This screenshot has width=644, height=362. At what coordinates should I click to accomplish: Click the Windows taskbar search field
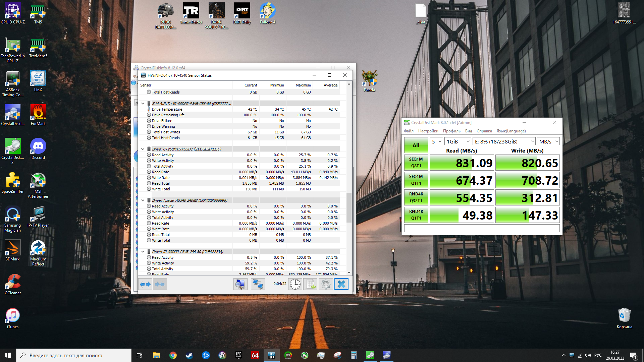click(74, 355)
